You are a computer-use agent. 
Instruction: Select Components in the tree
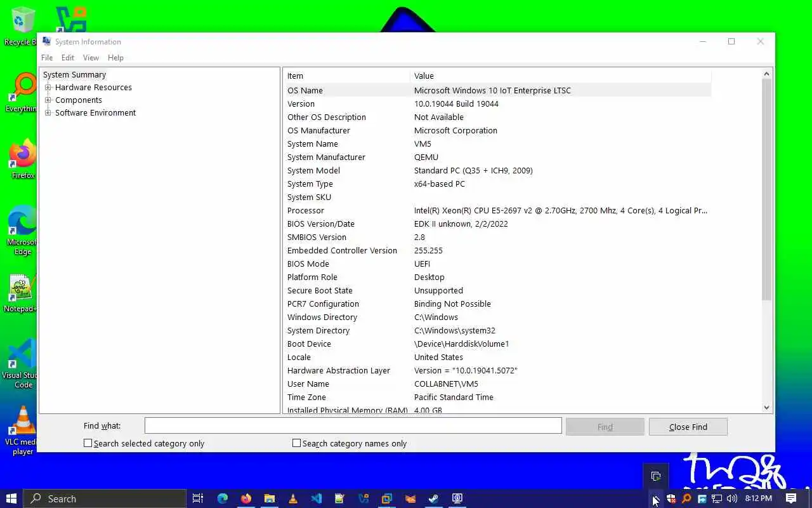pos(78,100)
